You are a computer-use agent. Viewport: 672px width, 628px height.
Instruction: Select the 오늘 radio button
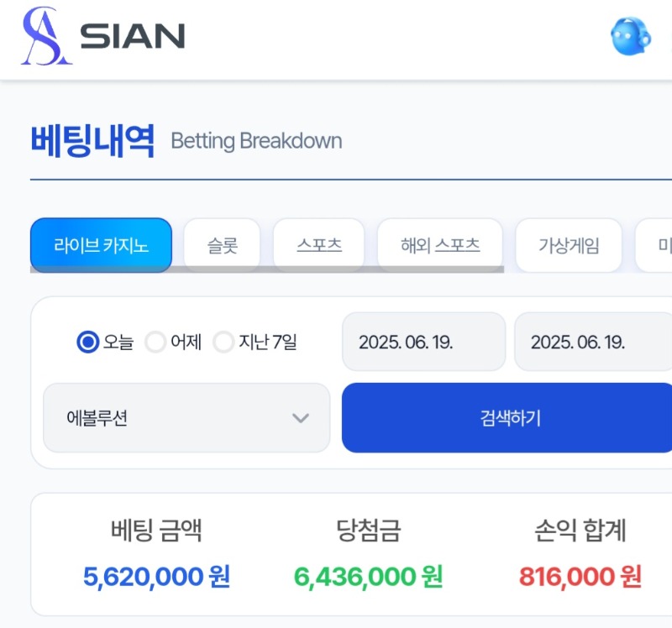(88, 343)
